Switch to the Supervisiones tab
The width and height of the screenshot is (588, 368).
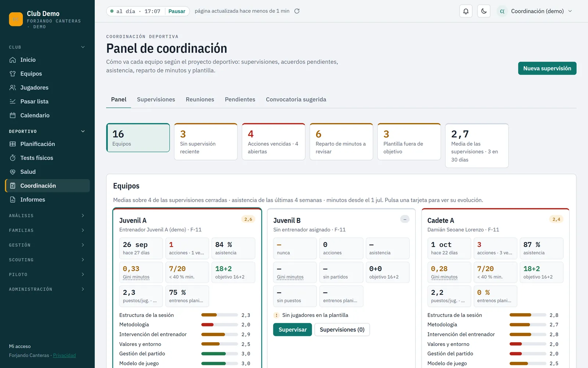(x=156, y=99)
